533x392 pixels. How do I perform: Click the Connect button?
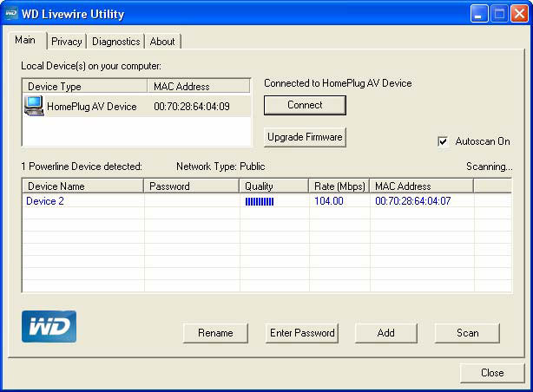(305, 105)
